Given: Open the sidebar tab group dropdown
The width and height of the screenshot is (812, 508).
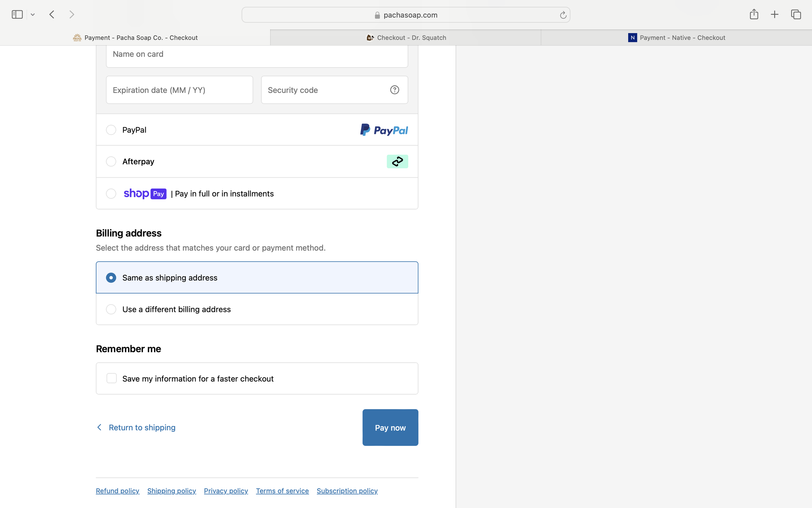Looking at the screenshot, I should (32, 14).
